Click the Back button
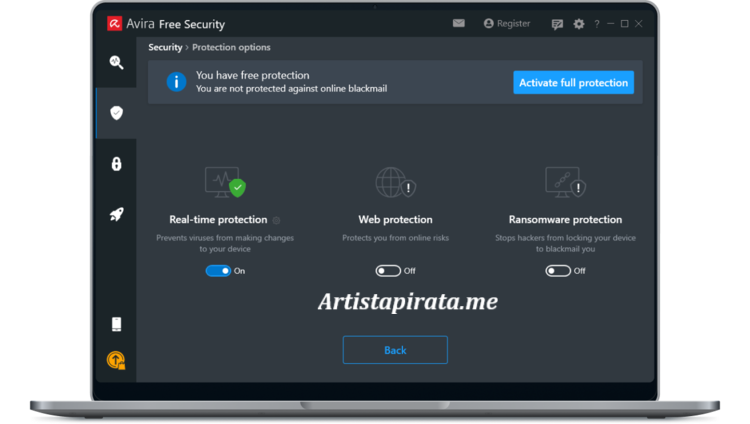 point(395,350)
